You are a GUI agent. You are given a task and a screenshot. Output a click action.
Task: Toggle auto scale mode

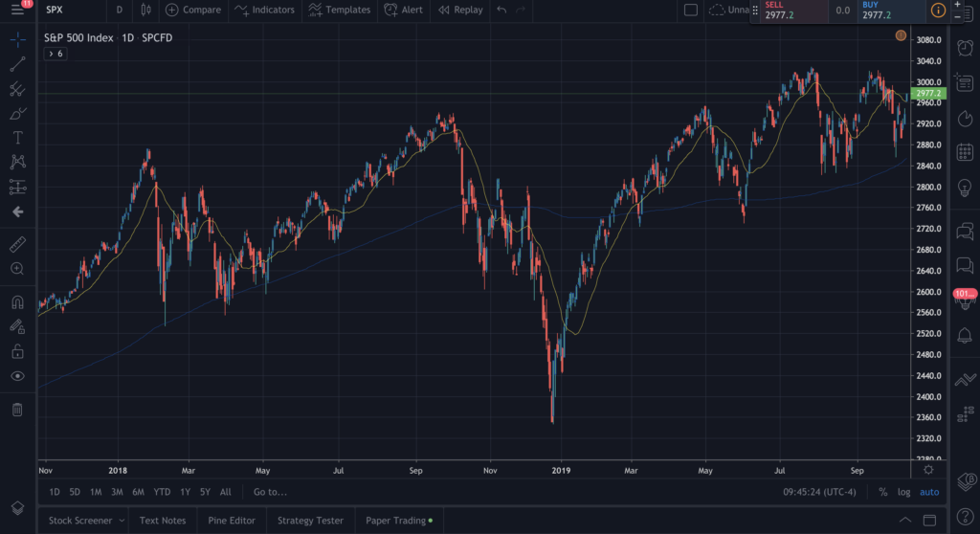tap(929, 492)
